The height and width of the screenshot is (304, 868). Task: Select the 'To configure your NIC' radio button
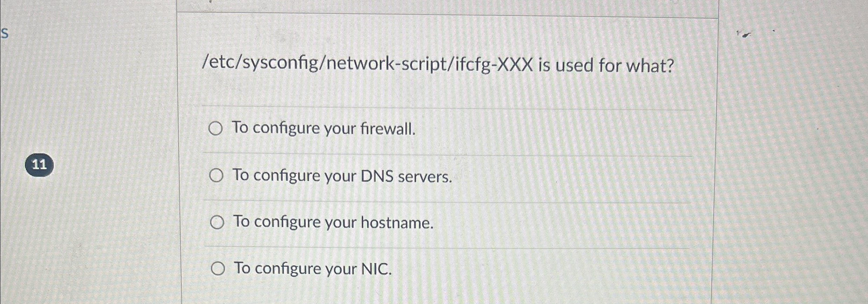(x=219, y=269)
